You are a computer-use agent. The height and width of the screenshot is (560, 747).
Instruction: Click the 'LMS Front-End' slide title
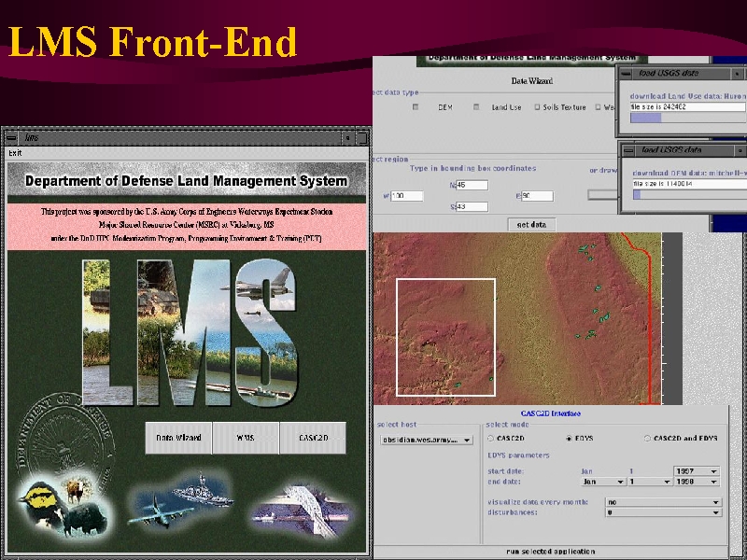pos(152,42)
